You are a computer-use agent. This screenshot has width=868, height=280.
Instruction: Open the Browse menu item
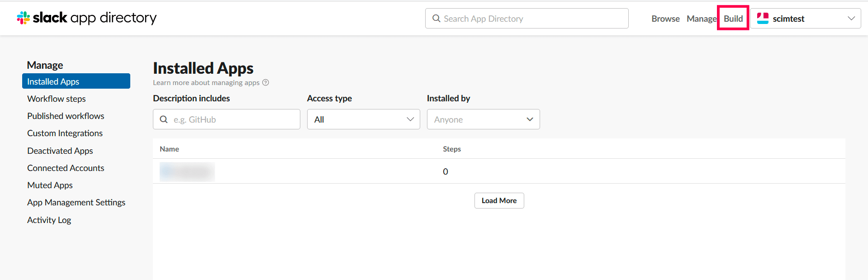tap(665, 19)
